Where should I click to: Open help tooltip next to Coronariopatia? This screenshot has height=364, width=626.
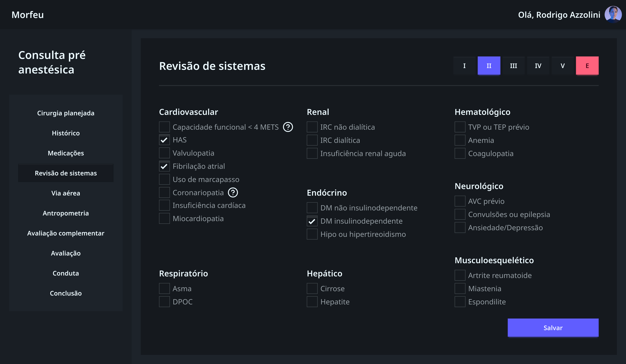click(x=233, y=192)
